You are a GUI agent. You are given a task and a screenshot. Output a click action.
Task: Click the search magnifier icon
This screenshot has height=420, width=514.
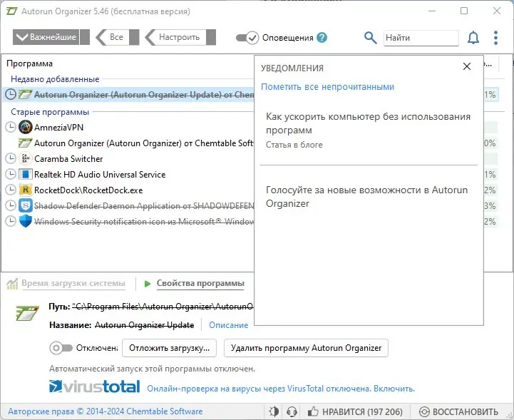[x=371, y=38]
